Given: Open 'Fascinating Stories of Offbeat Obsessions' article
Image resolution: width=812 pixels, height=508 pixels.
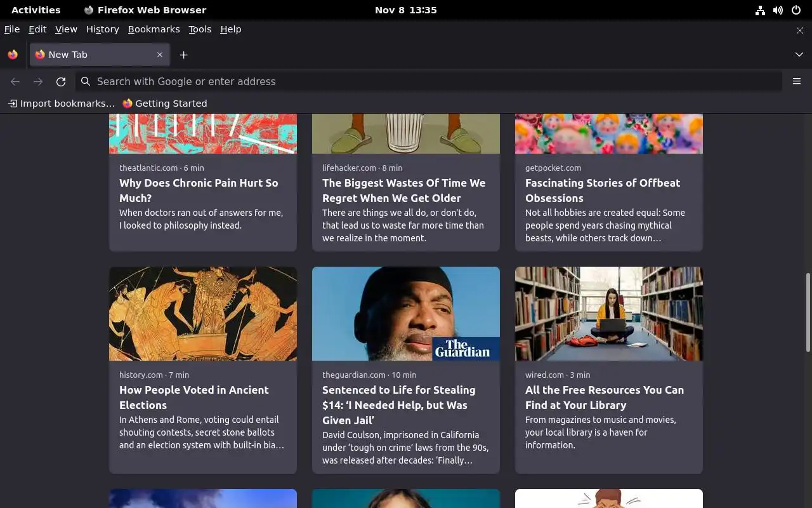Looking at the screenshot, I should (603, 190).
